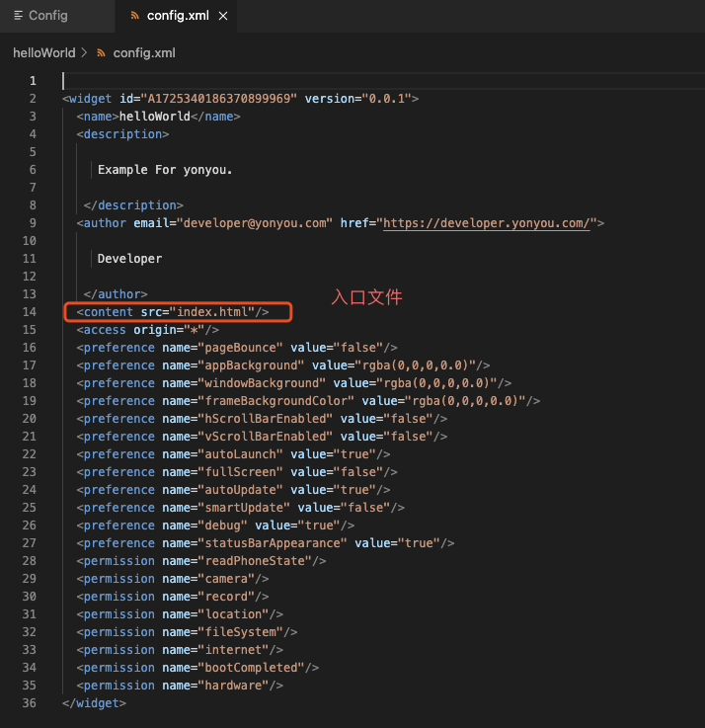Image resolution: width=705 pixels, height=728 pixels.
Task: Click the closing </widget> tag
Action: (94, 703)
